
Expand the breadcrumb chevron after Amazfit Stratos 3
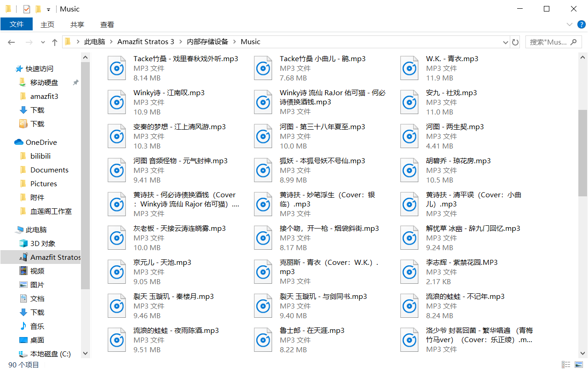coord(180,42)
